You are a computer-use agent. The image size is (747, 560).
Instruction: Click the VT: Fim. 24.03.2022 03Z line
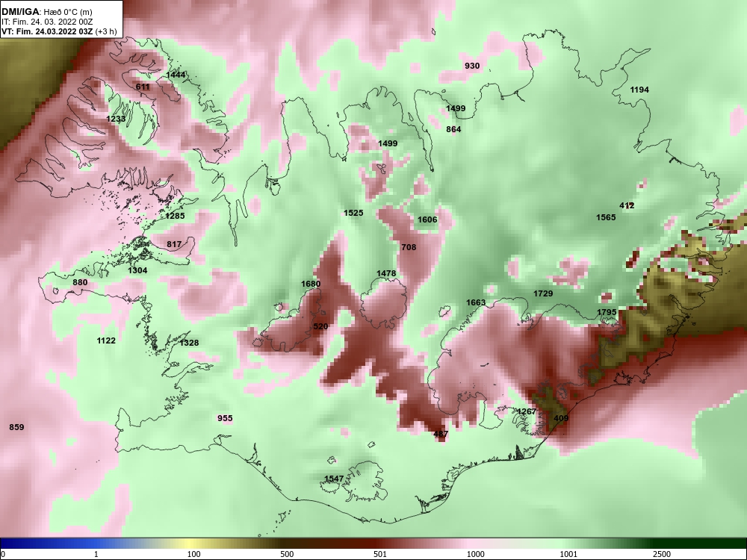coord(58,31)
